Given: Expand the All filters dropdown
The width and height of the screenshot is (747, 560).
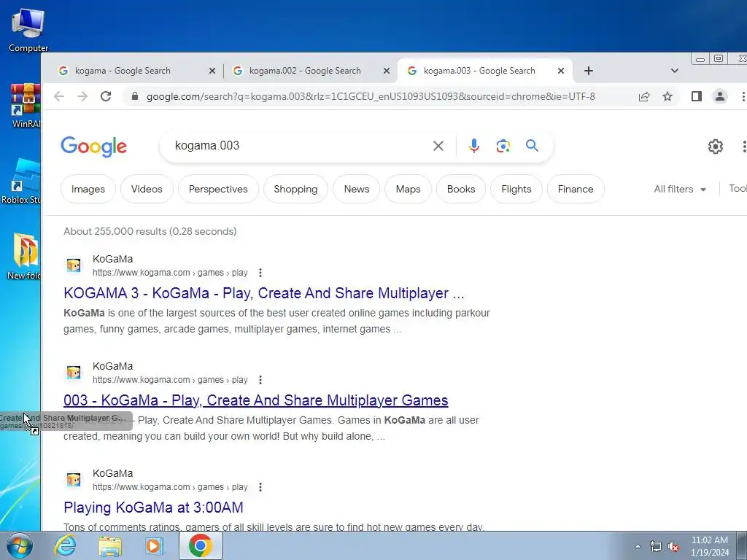Looking at the screenshot, I should coord(680,189).
